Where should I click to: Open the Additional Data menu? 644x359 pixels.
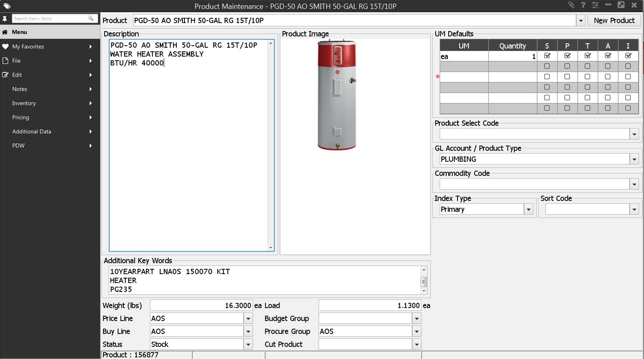[x=50, y=131]
